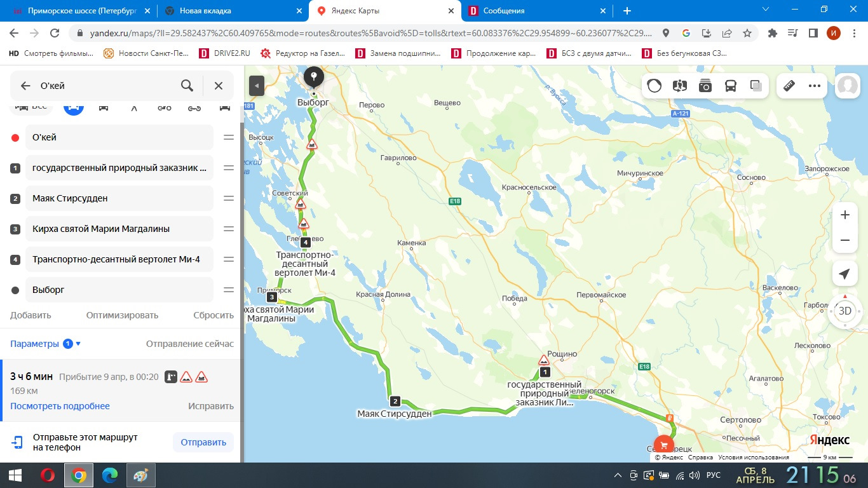Open Новости Санкт-Пе bookmark
Viewport: 868px width, 488px height.
(147, 53)
